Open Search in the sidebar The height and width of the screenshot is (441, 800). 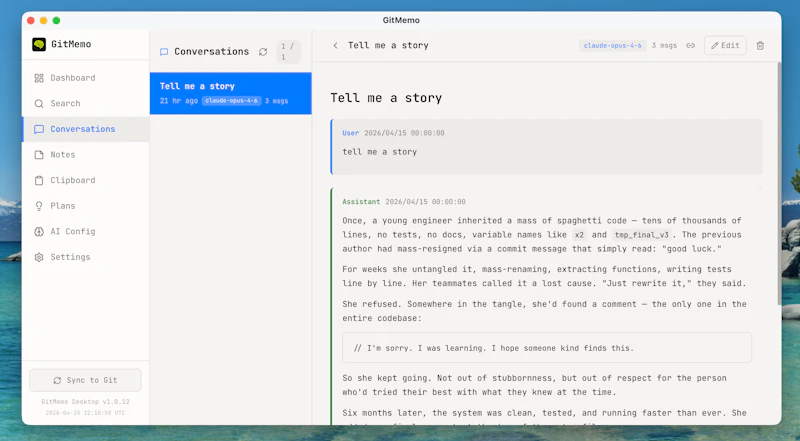tap(86, 103)
